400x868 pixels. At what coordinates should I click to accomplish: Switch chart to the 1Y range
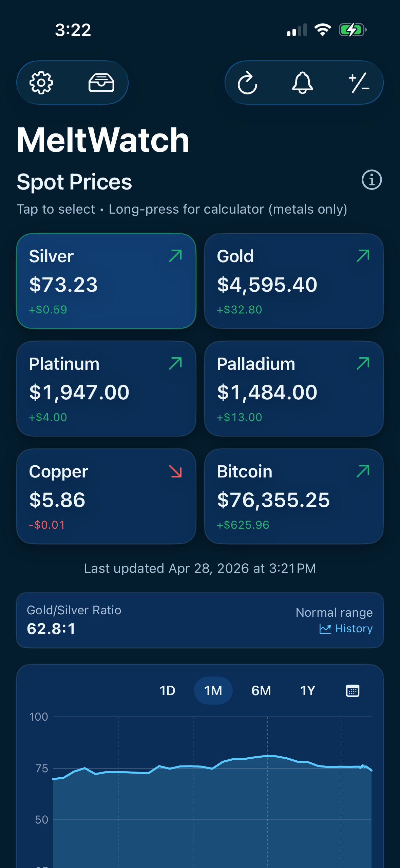[308, 691]
